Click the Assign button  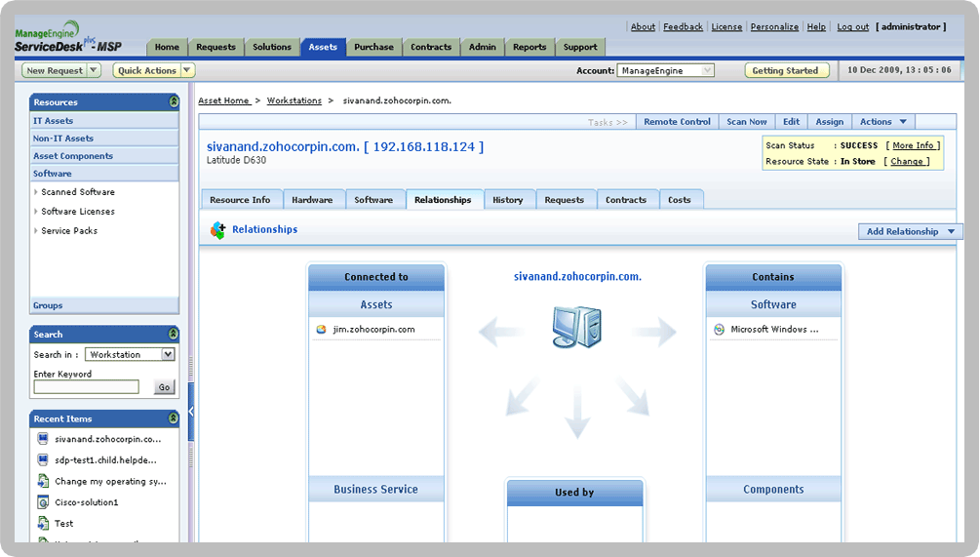tap(830, 122)
